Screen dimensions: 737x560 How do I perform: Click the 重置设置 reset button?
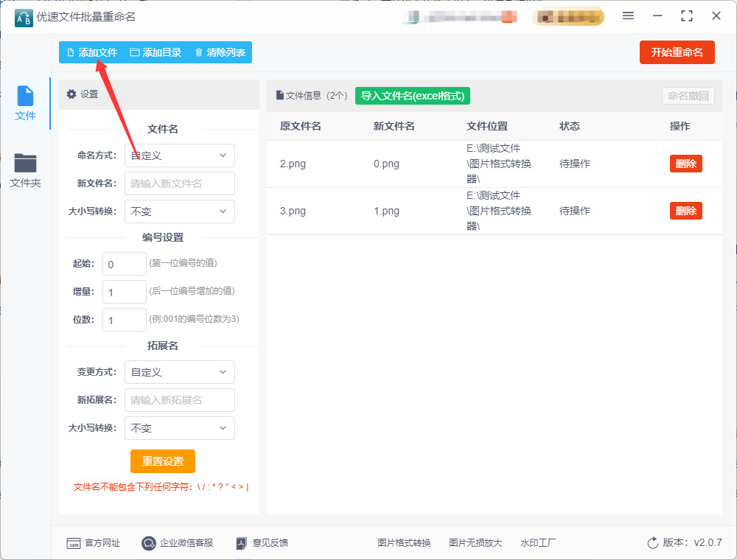tap(163, 461)
